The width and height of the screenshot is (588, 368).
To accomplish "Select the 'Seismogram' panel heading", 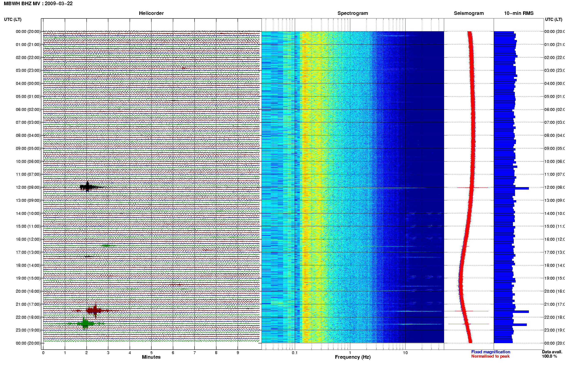I will [469, 13].
